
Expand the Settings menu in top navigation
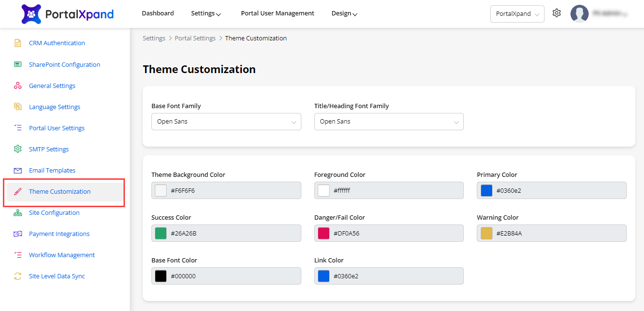206,13
